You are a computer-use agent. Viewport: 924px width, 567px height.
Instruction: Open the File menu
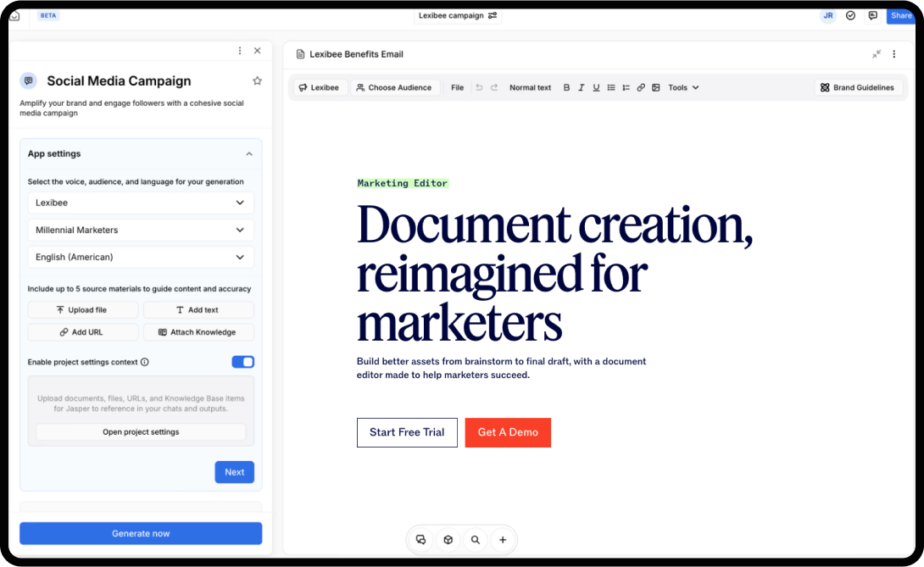(x=457, y=87)
